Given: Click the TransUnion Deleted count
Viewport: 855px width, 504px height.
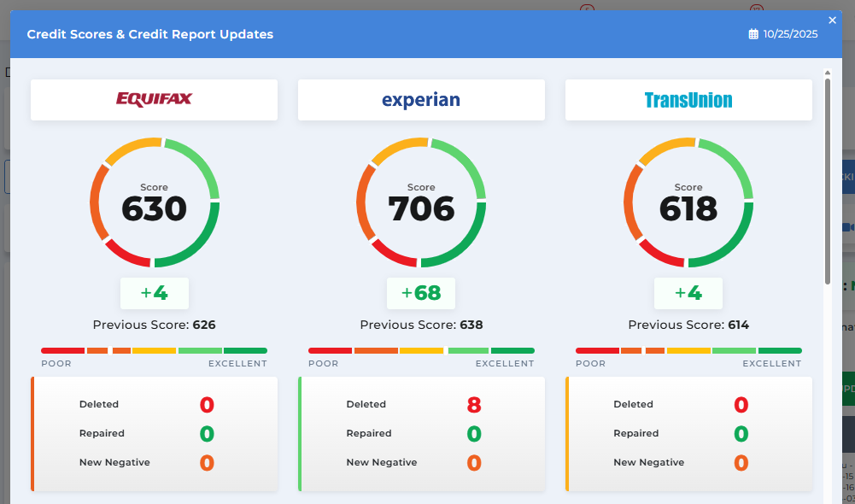Looking at the screenshot, I should coord(741,405).
